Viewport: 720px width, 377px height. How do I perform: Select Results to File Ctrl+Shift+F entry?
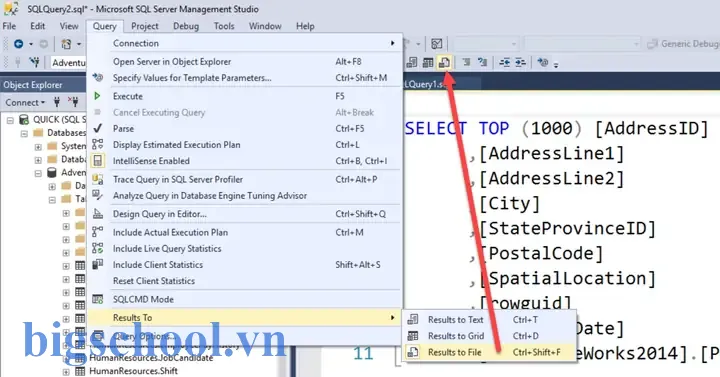[489, 352]
